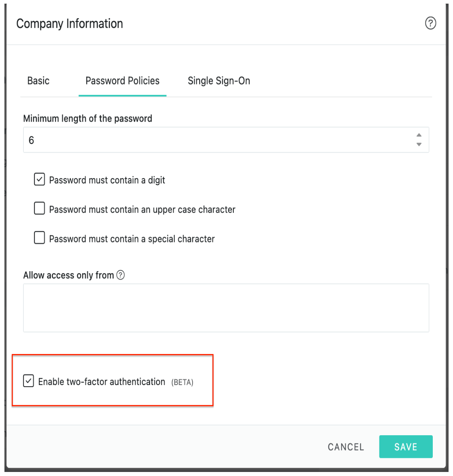Enable the upper case character requirement checkbox

click(40, 209)
